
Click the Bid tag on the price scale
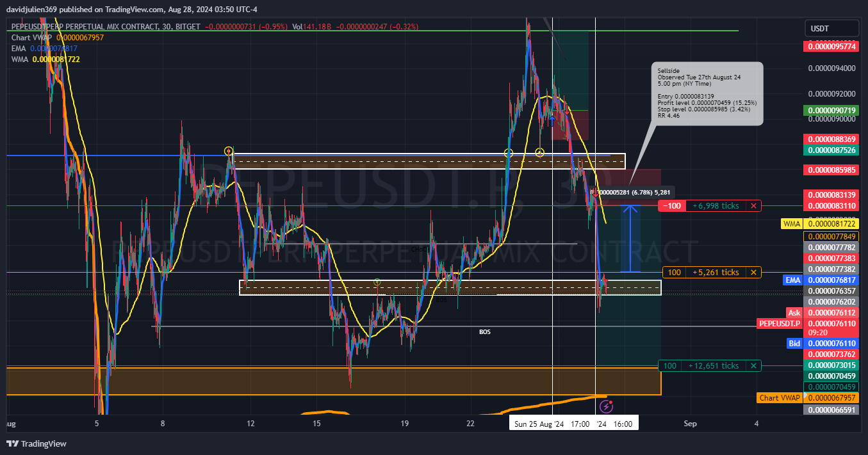794,344
